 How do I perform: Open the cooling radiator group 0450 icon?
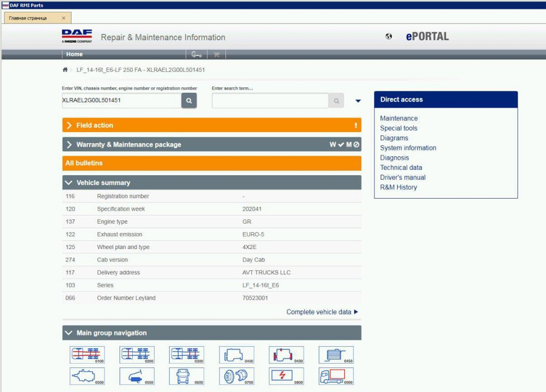pyautogui.click(x=336, y=355)
